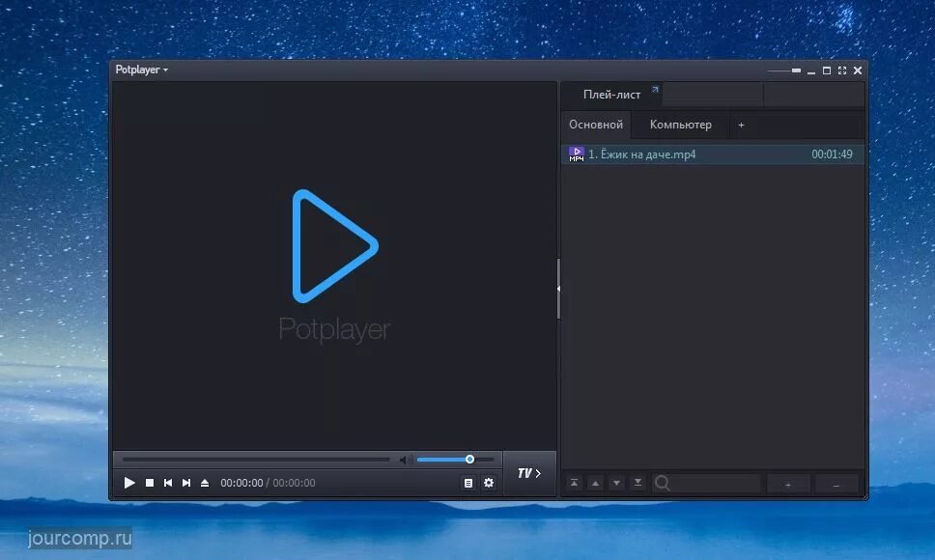Click on the playback seek bar
Image resolution: width=935 pixels, height=560 pixels.
pos(256,460)
